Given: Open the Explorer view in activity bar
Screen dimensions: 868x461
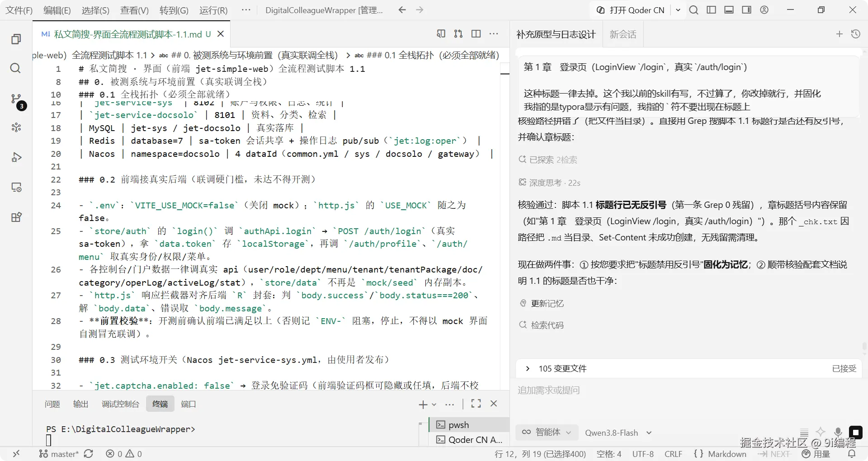Looking at the screenshot, I should (16, 39).
